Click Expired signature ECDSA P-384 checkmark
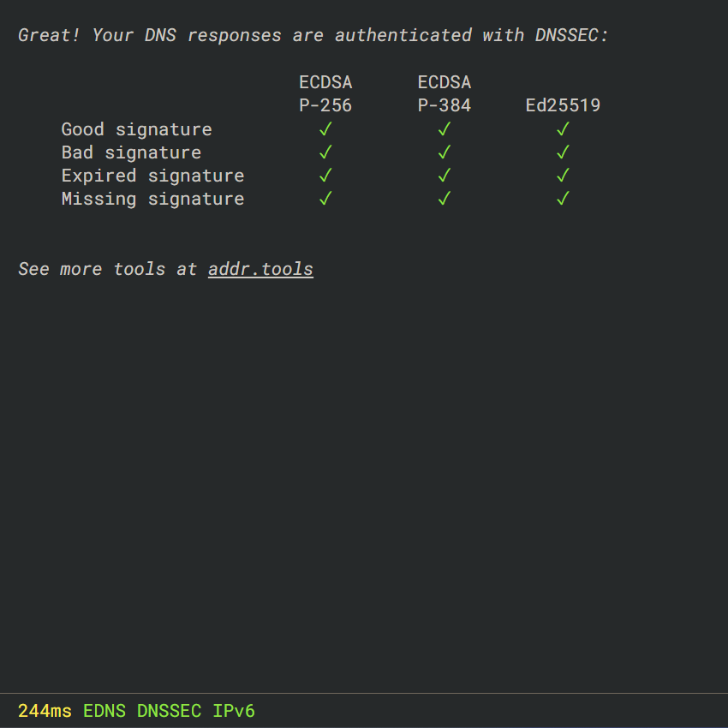The width and height of the screenshot is (728, 728). 444,176
